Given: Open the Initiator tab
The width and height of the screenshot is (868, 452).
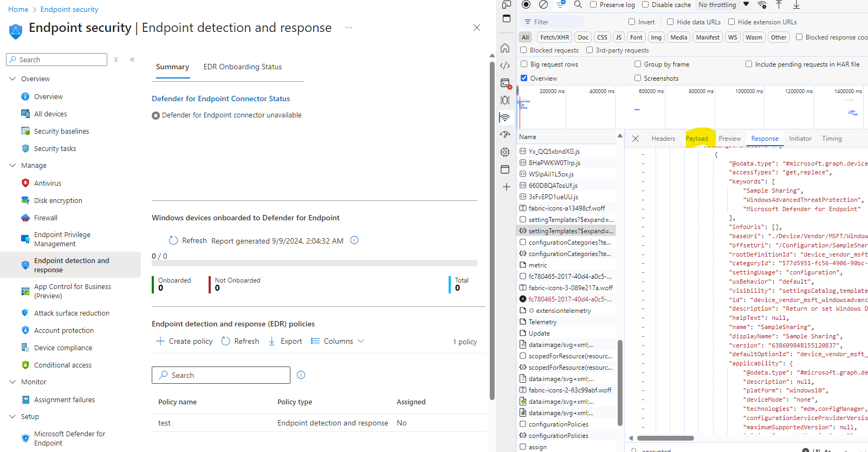Looking at the screenshot, I should point(800,139).
